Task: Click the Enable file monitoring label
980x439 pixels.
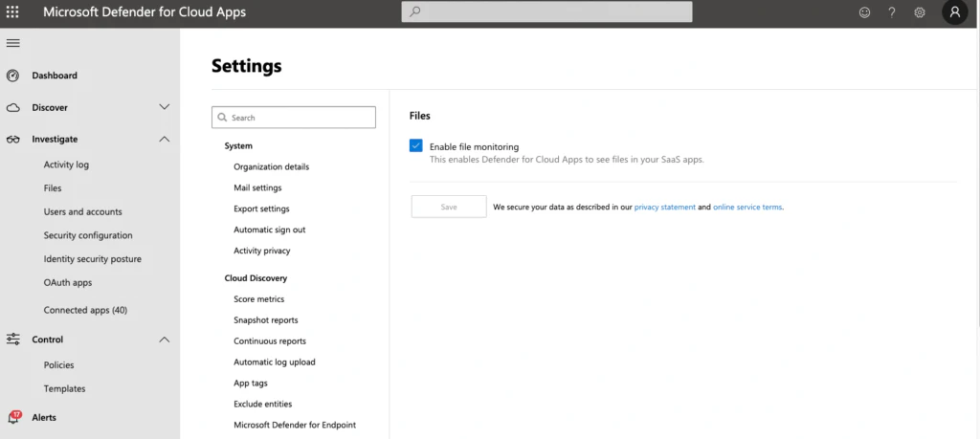Action: point(474,146)
